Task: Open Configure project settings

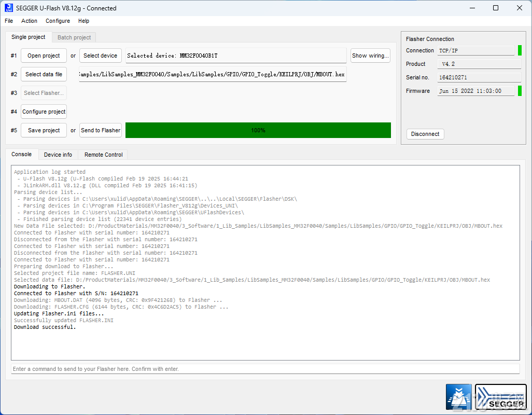Action: [x=44, y=112]
